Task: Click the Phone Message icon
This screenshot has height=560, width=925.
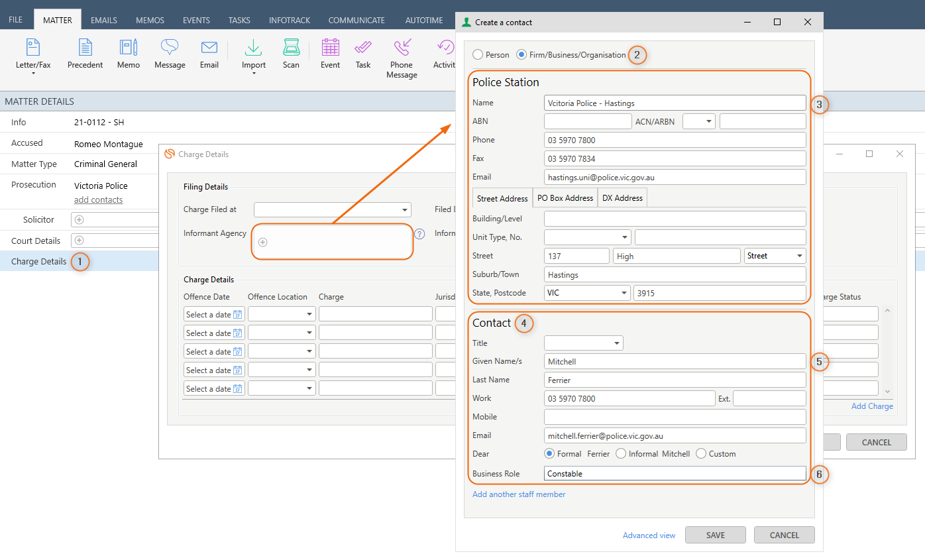Action: pyautogui.click(x=402, y=48)
